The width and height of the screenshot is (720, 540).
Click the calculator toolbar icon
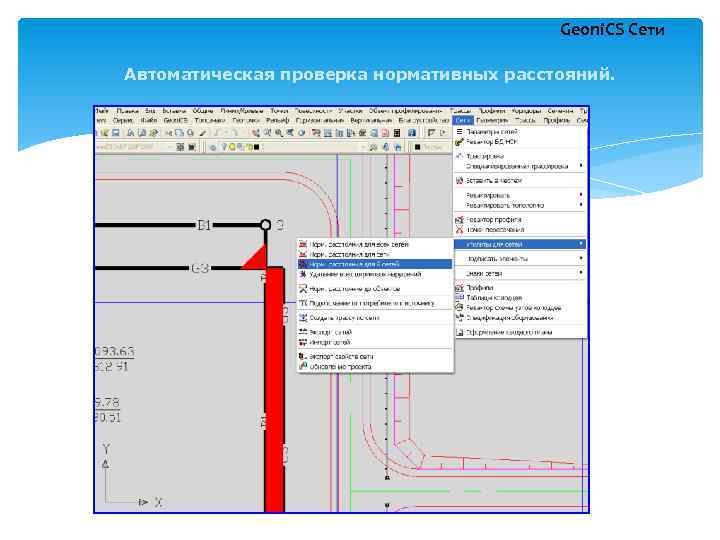coord(397,133)
